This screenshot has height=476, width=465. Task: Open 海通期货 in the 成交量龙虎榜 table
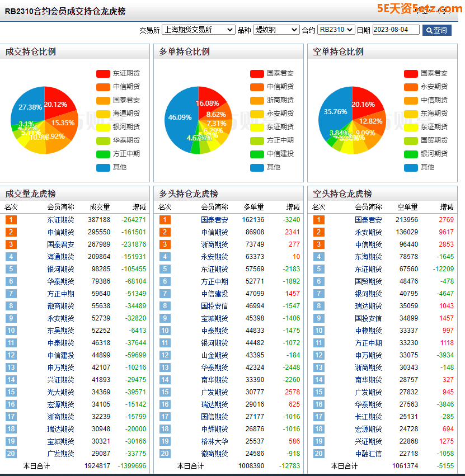coord(60,257)
